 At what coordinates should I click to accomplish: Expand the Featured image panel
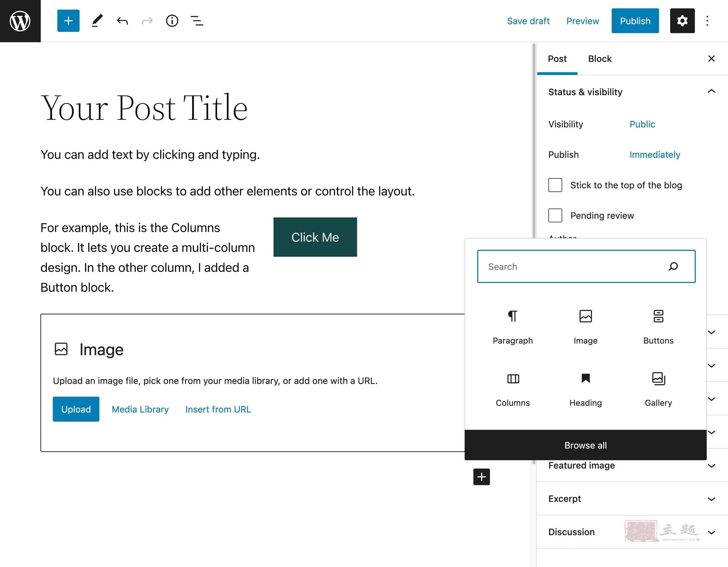(x=632, y=465)
